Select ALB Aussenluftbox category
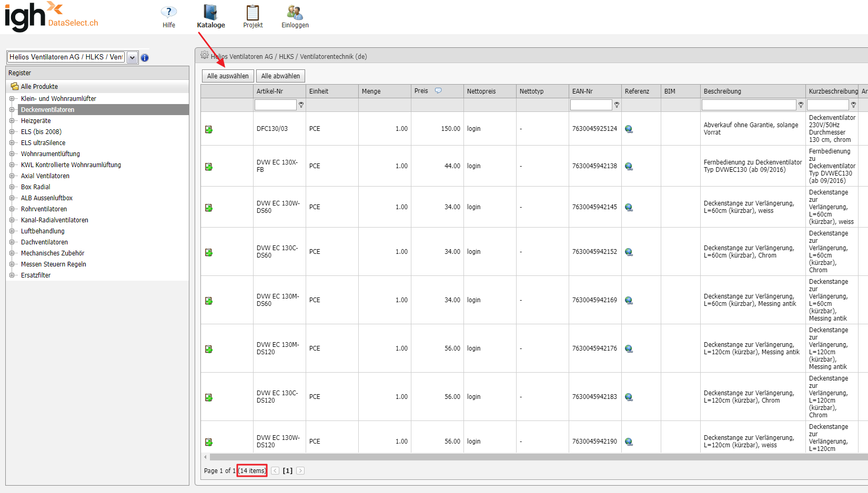Screen dimensions: 868x493 tap(47, 198)
